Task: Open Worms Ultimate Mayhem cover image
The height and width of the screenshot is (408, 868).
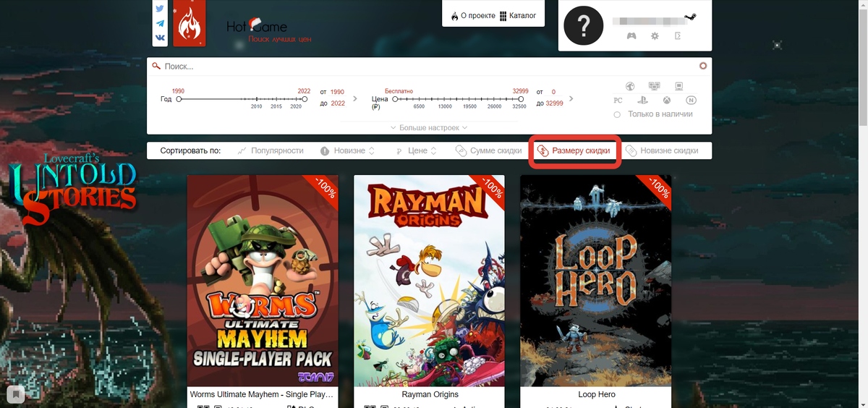Action: (x=263, y=281)
